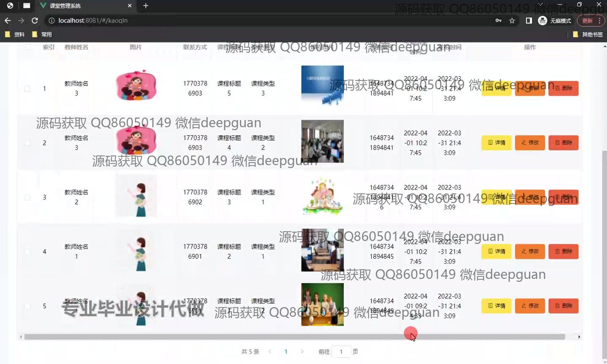The height and width of the screenshot is (364, 607).
Task: Open the 资料 bookmarks folder
Action: tap(15, 35)
